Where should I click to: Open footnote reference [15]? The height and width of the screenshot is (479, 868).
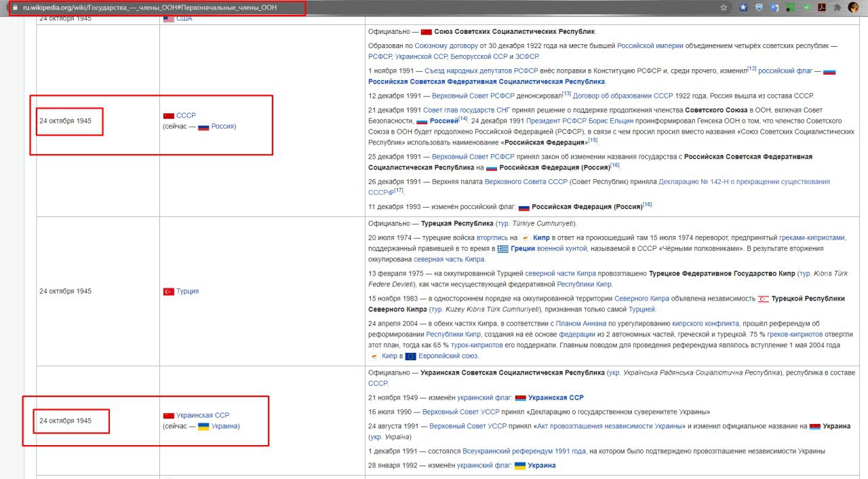point(593,140)
